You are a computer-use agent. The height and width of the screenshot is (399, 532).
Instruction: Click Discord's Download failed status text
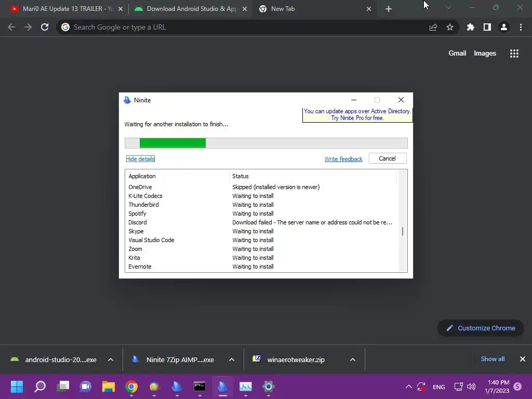coord(312,222)
